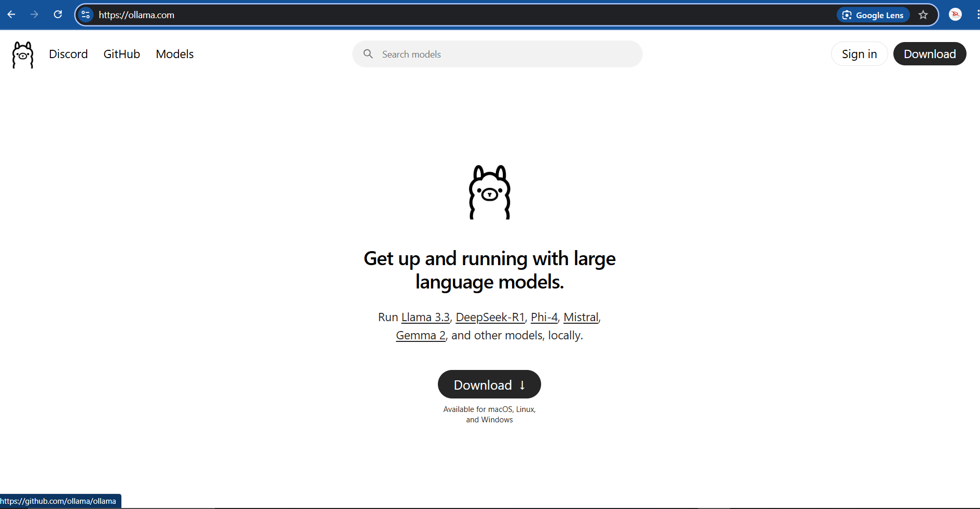Click the browser back arrow

11,15
